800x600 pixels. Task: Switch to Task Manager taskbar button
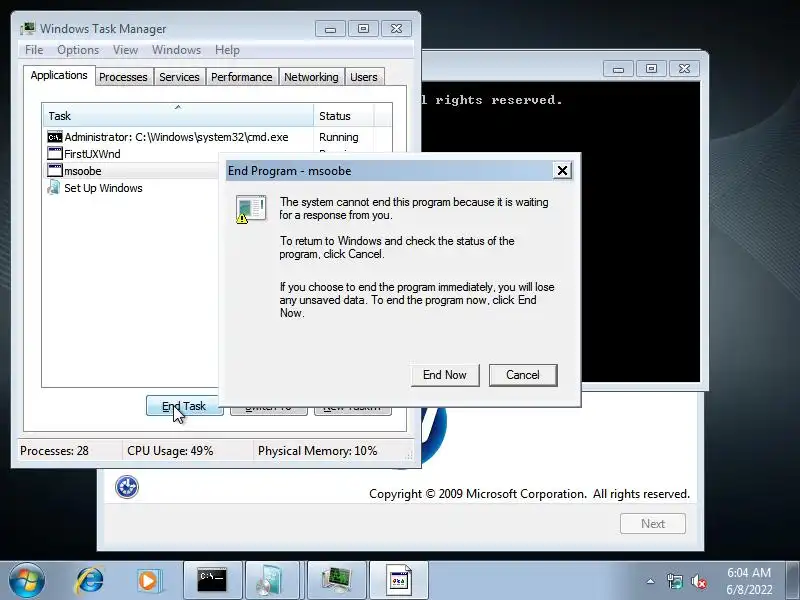[x=337, y=581]
